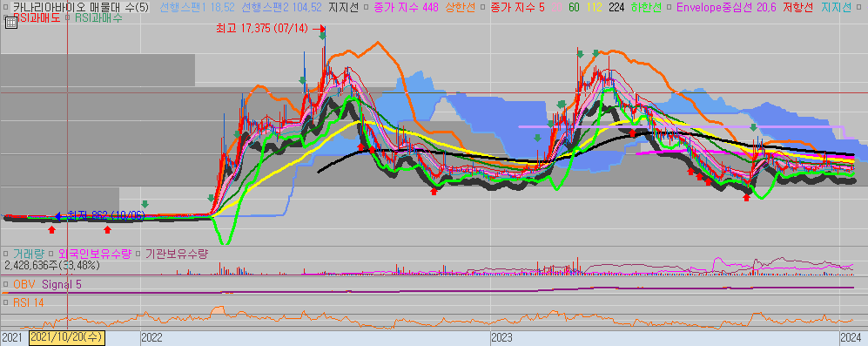The image size is (868, 346).
Task: Toggle checkbox before RSI과매수 legend
Action: [x=68, y=17]
